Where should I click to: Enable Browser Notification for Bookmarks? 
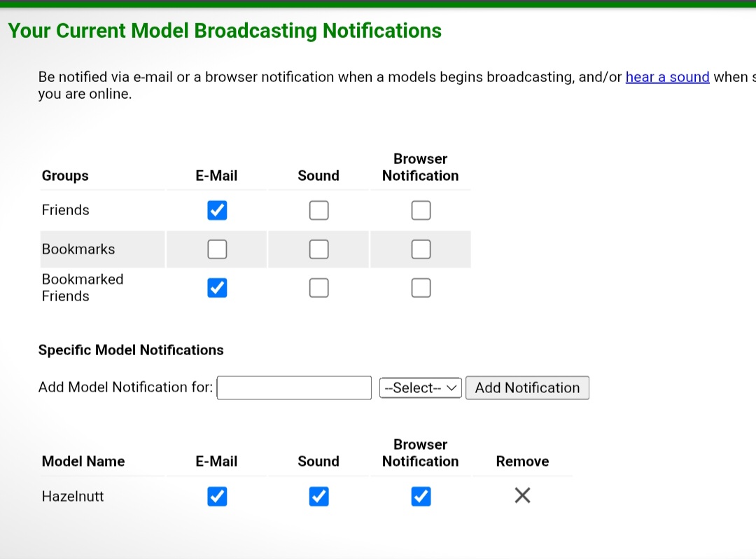coord(421,249)
